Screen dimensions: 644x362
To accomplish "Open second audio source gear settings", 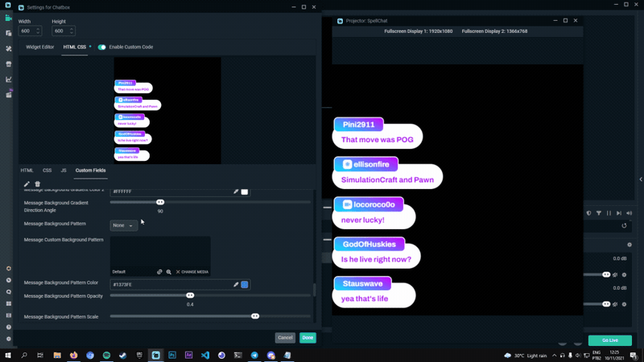I will tap(625, 304).
